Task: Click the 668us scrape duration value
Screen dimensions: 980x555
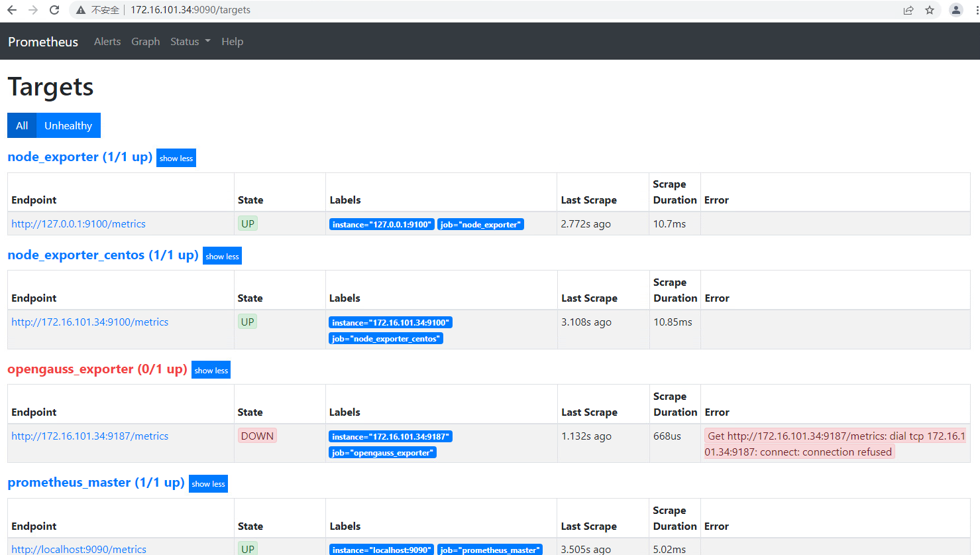Action: pos(667,436)
